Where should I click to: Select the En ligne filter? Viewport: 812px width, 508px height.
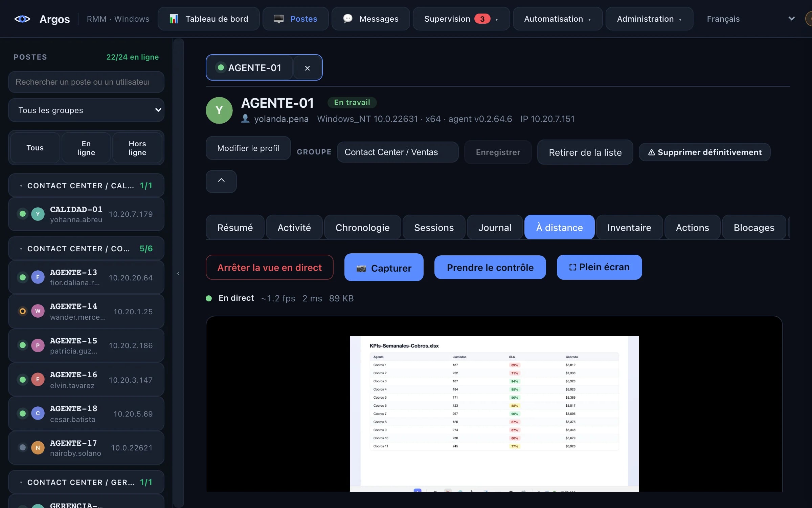(x=86, y=148)
